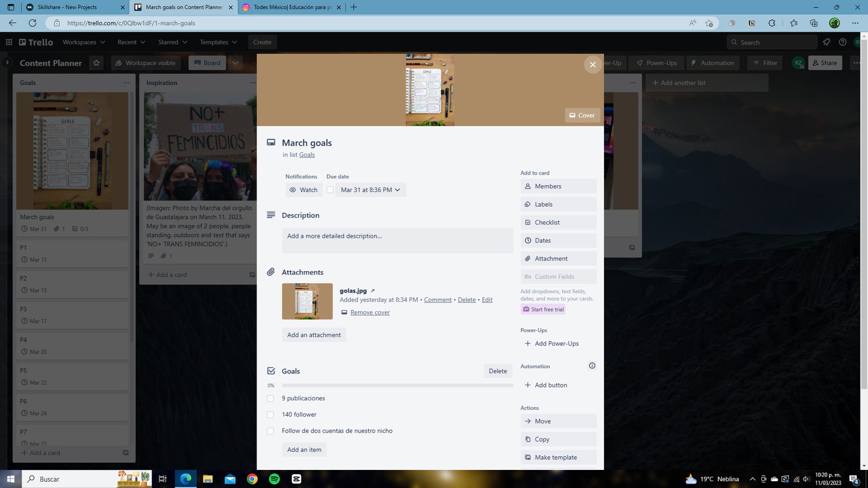Click Add another list

707,83
